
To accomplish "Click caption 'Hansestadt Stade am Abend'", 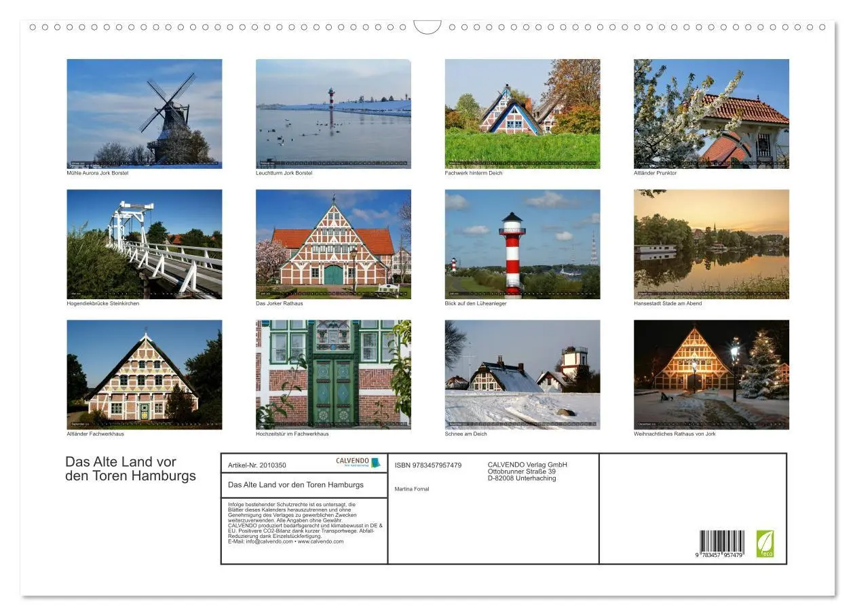I will pos(668,303).
